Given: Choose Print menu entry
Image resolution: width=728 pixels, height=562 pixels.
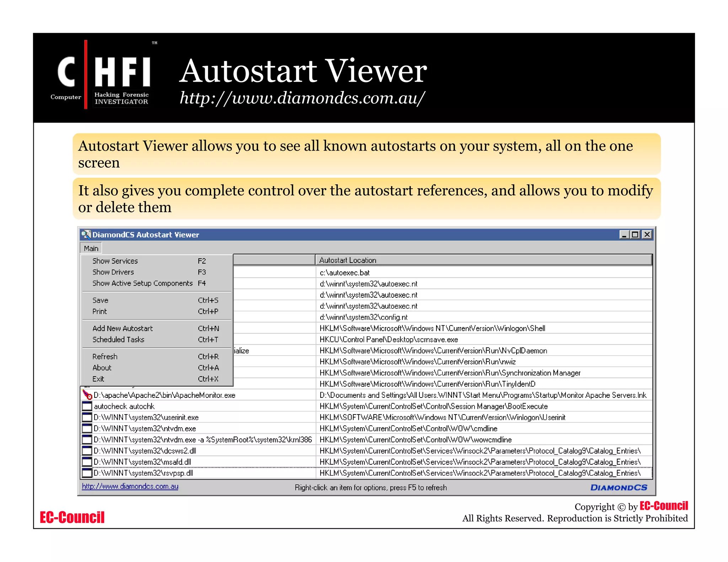Looking at the screenshot, I should click(157, 311).
